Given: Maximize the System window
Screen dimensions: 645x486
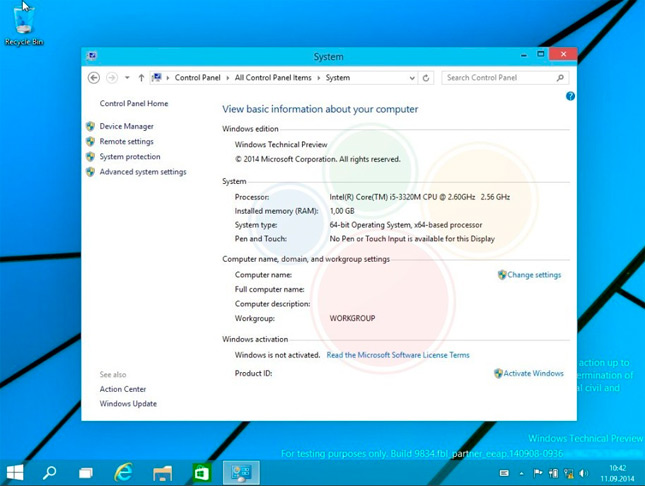Looking at the screenshot, I should click(541, 54).
